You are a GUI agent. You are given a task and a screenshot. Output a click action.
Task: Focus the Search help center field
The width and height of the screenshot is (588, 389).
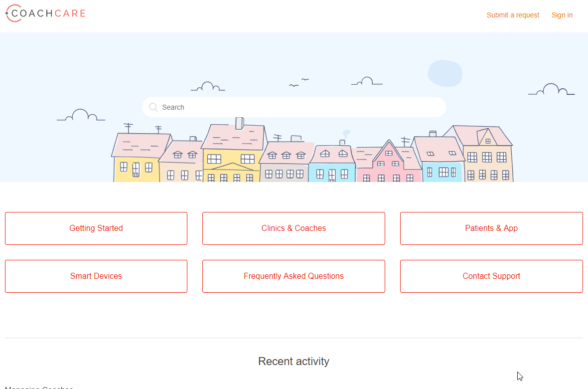[x=299, y=107]
